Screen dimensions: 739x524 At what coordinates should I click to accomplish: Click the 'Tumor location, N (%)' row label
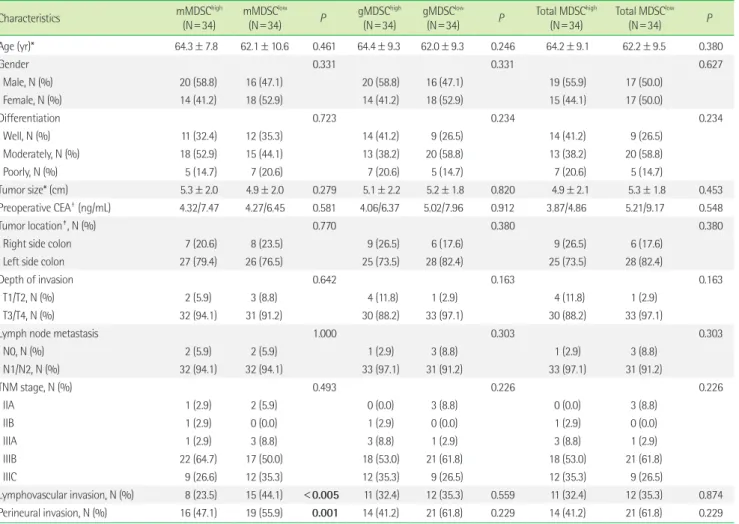48,226
